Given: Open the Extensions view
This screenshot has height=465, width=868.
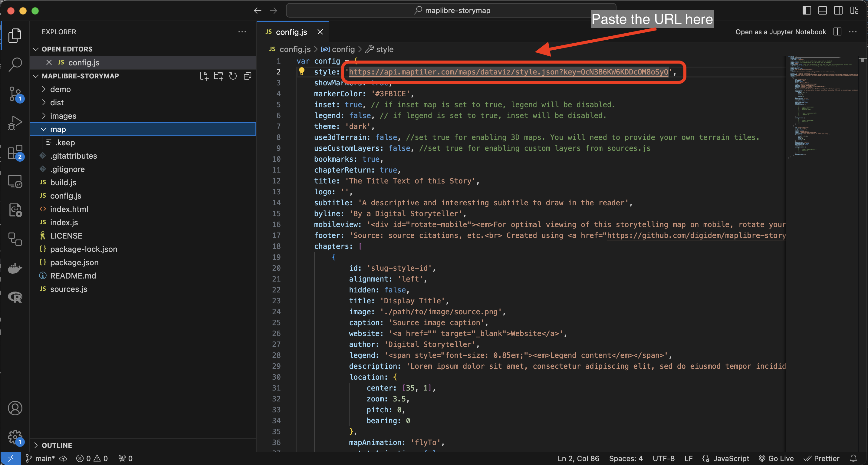Looking at the screenshot, I should click(x=15, y=152).
